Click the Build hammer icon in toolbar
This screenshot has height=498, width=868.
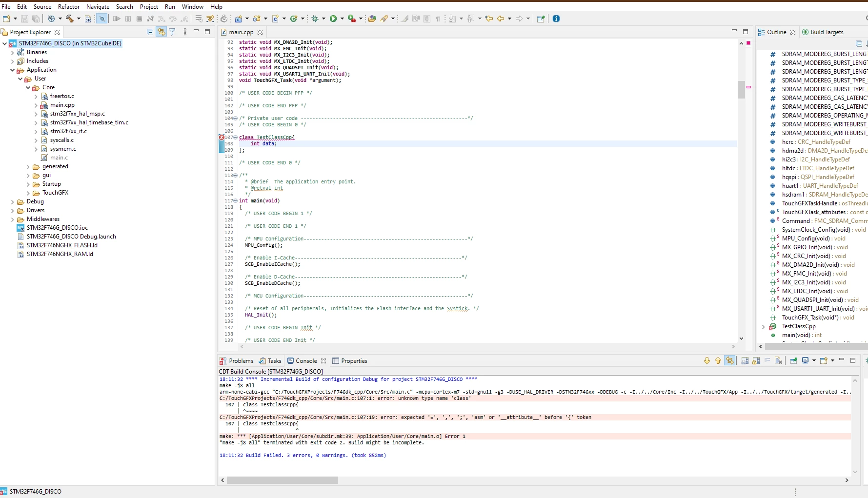click(x=70, y=19)
